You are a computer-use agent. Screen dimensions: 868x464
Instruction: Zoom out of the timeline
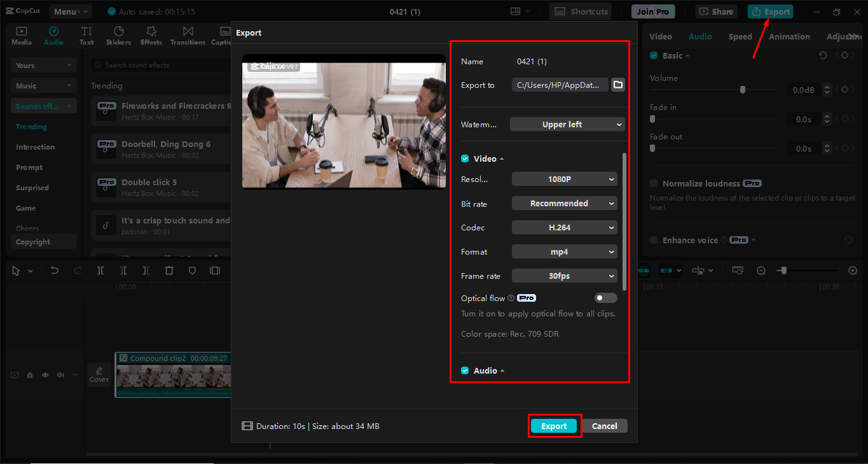(x=761, y=270)
